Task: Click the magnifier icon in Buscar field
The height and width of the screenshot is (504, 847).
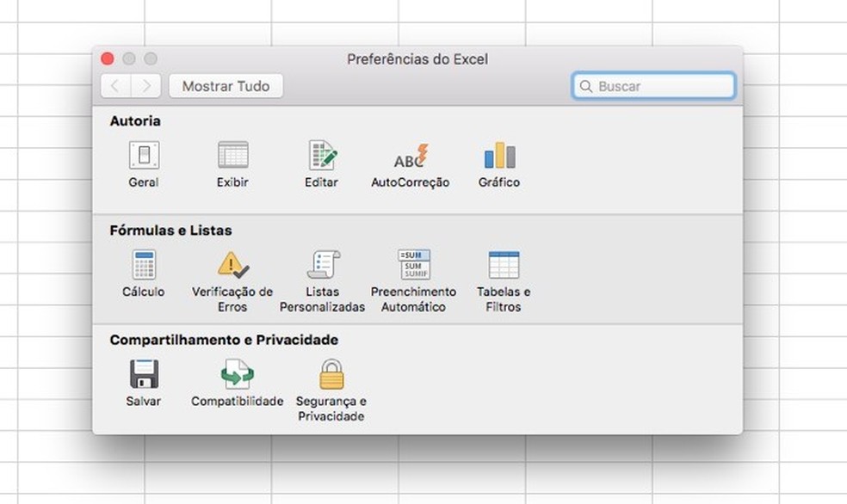Action: pyautogui.click(x=585, y=86)
